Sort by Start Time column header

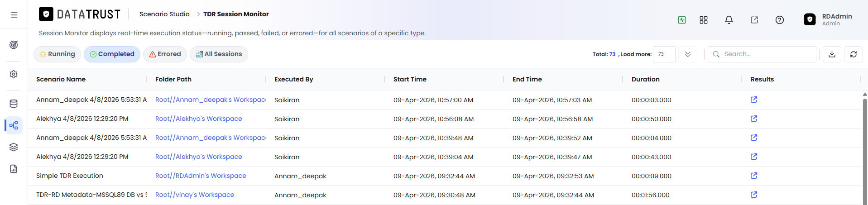click(x=410, y=79)
